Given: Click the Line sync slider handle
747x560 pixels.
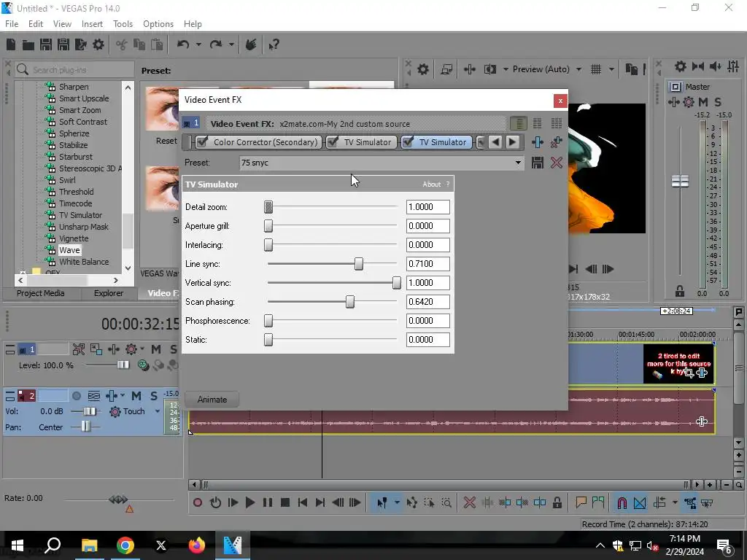Looking at the screenshot, I should coord(359,264).
